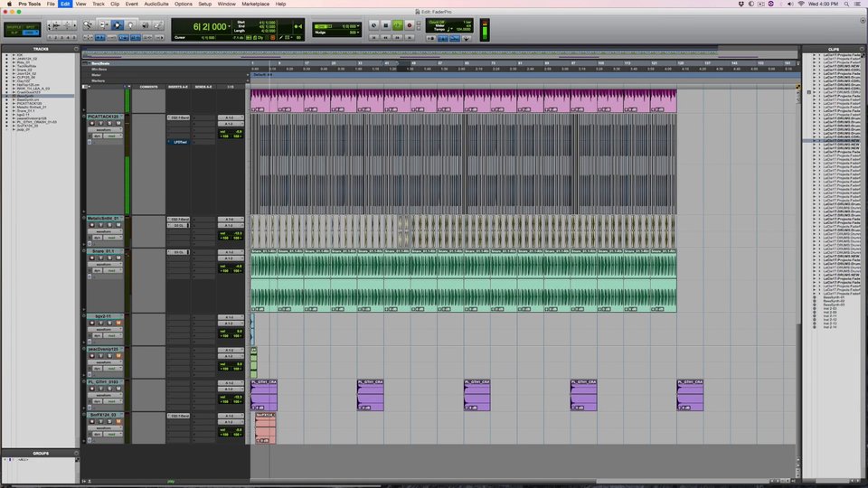Unmute the peacOvenip125 track
Screen dimensions: 868x488
(x=118, y=356)
